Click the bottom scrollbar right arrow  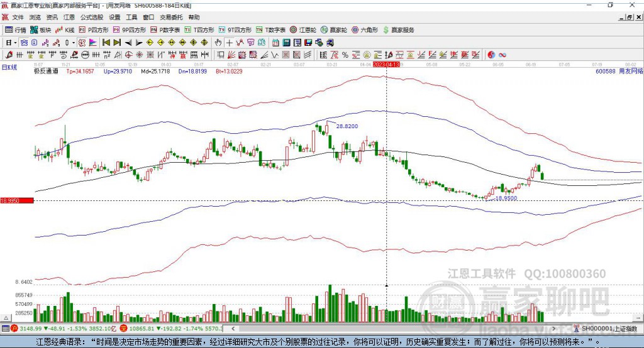(553, 329)
